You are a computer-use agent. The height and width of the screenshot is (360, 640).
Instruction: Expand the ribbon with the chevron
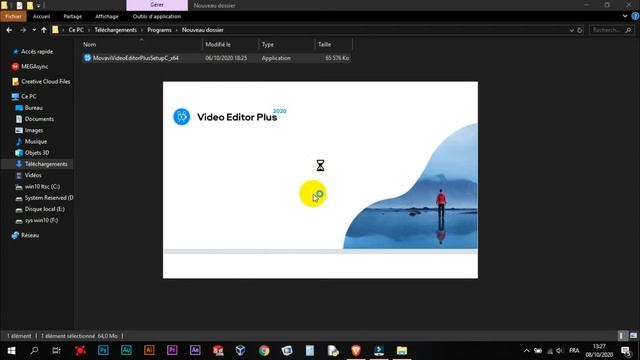tap(625, 16)
